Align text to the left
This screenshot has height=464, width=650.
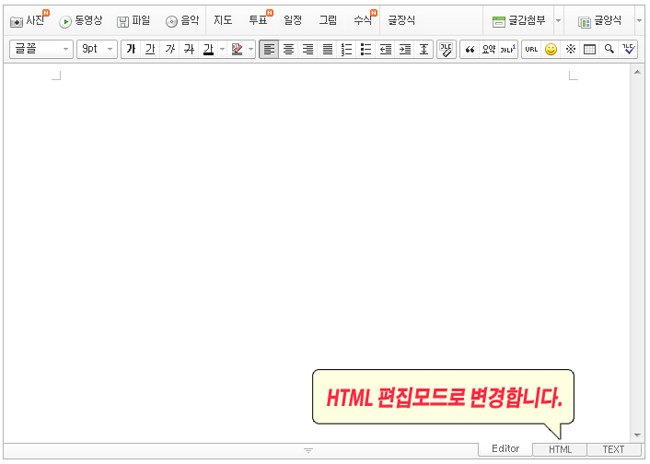[269, 49]
